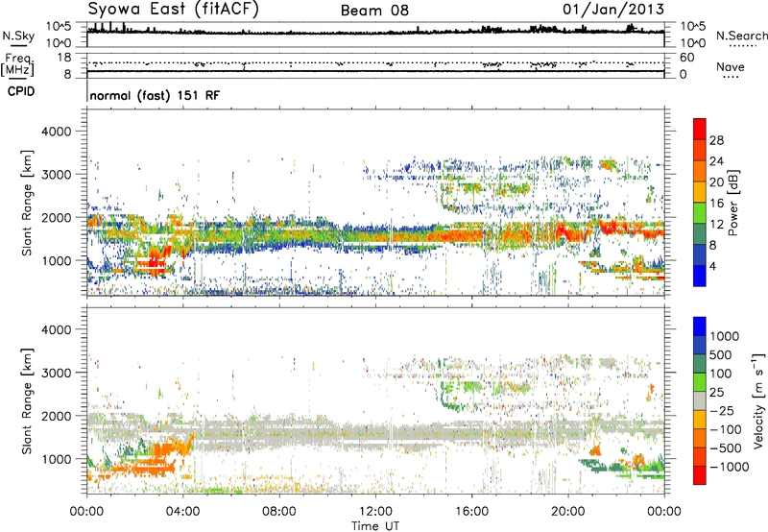
Task: Click the "-1000" label on the velocity color bar
Action: [730, 467]
